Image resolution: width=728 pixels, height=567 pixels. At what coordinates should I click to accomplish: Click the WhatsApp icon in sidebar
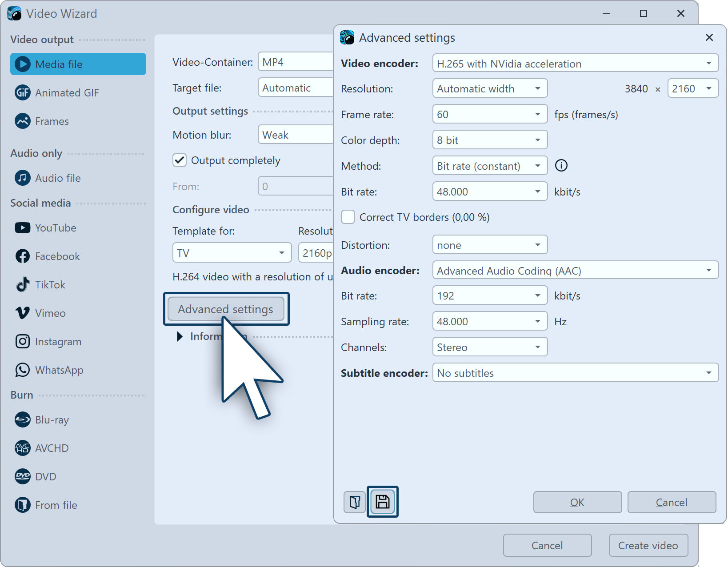pyautogui.click(x=23, y=370)
